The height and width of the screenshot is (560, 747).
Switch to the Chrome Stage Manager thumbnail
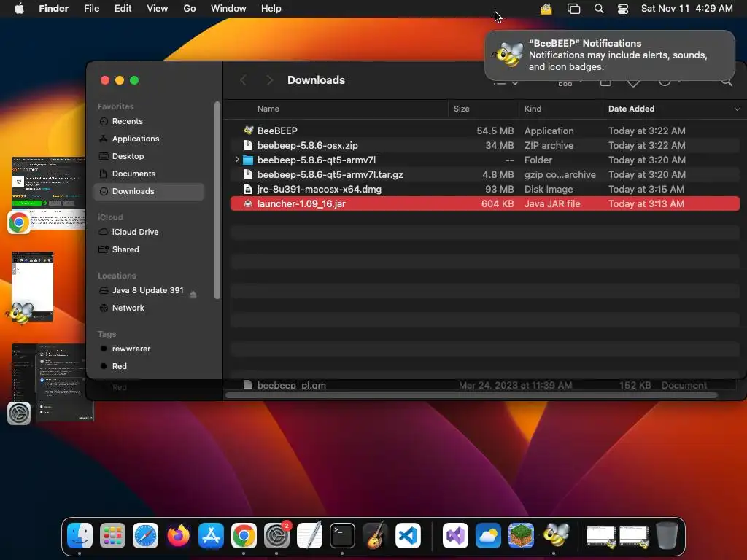point(47,194)
